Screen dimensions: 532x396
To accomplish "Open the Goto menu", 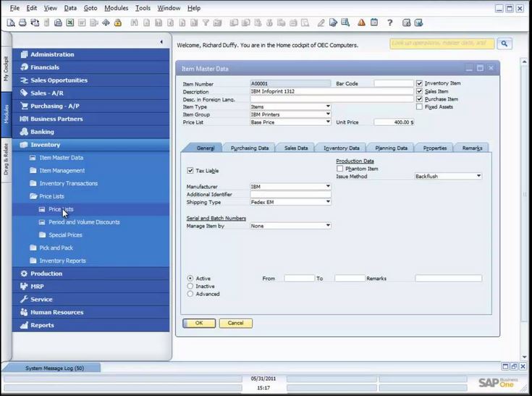I will click(90, 8).
